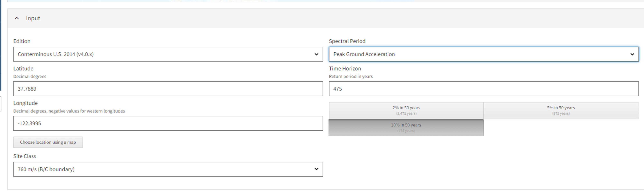Viewport: 644px width, 192px height.
Task: Select the 2% in 50 years option
Action: pyautogui.click(x=406, y=110)
